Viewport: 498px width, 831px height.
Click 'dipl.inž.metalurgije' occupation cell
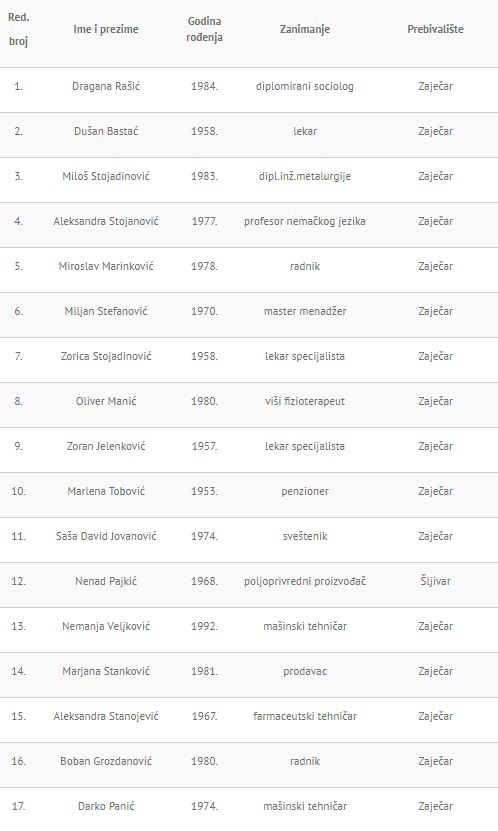pos(305,176)
